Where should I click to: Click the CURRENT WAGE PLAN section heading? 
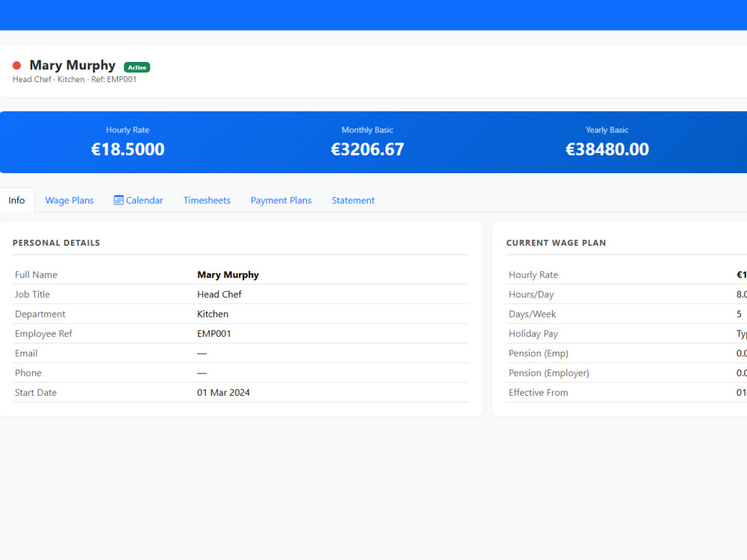click(556, 243)
